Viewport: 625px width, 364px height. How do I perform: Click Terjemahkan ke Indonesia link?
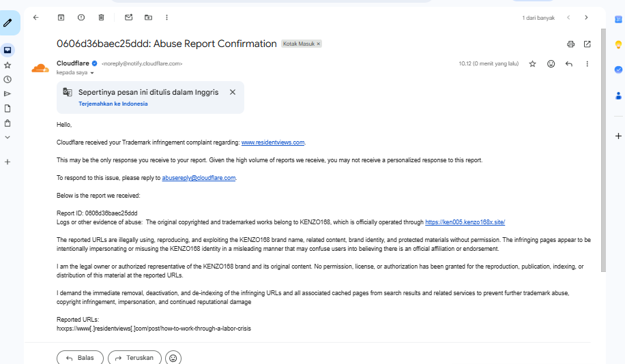coord(113,104)
